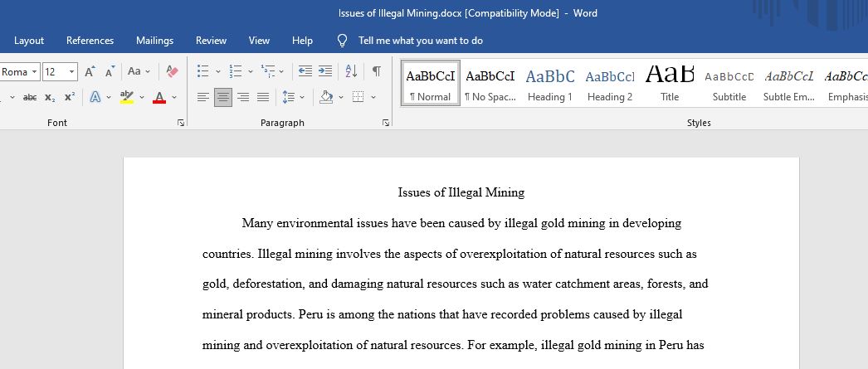
Task: Increase paragraph indent
Action: coord(325,70)
